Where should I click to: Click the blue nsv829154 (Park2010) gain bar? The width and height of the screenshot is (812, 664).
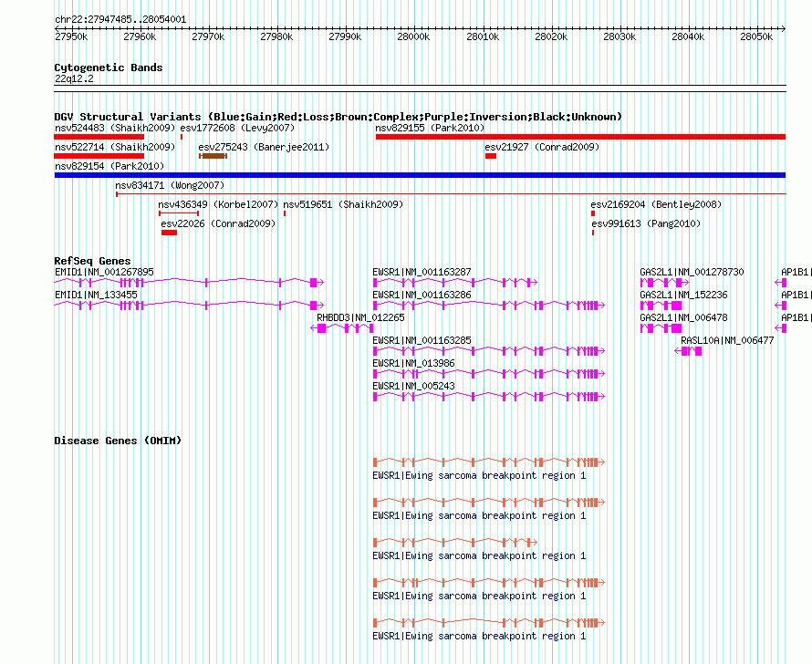[x=420, y=175]
